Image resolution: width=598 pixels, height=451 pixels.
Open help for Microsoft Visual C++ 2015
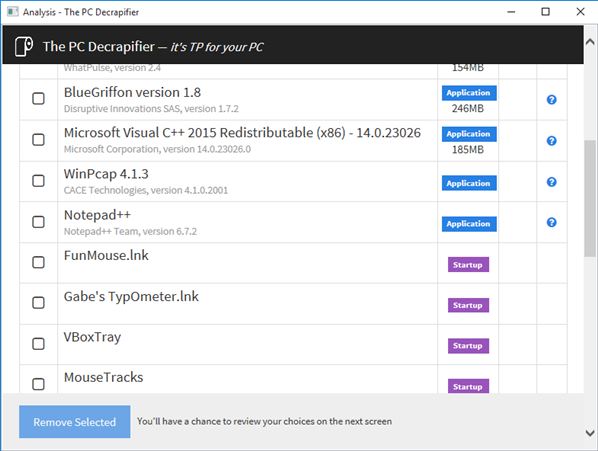(x=551, y=141)
